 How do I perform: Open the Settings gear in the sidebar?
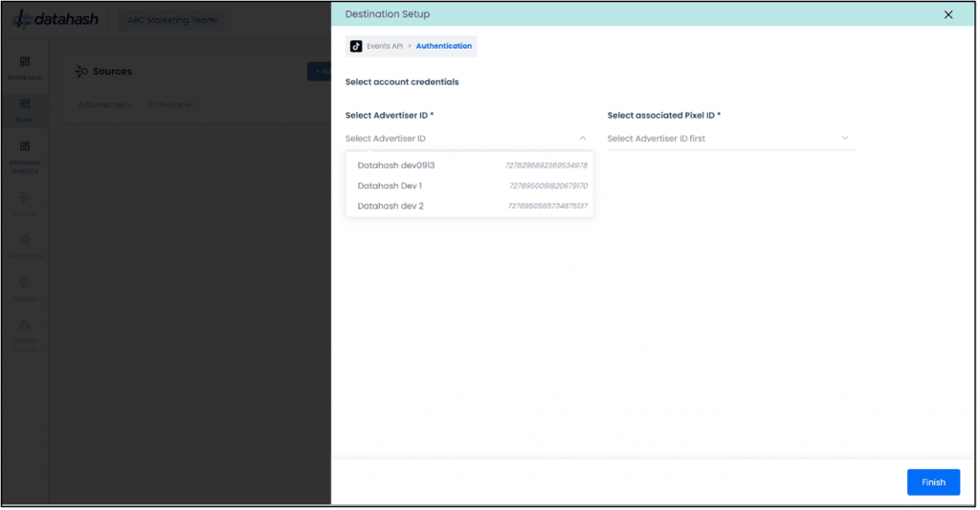click(x=25, y=284)
